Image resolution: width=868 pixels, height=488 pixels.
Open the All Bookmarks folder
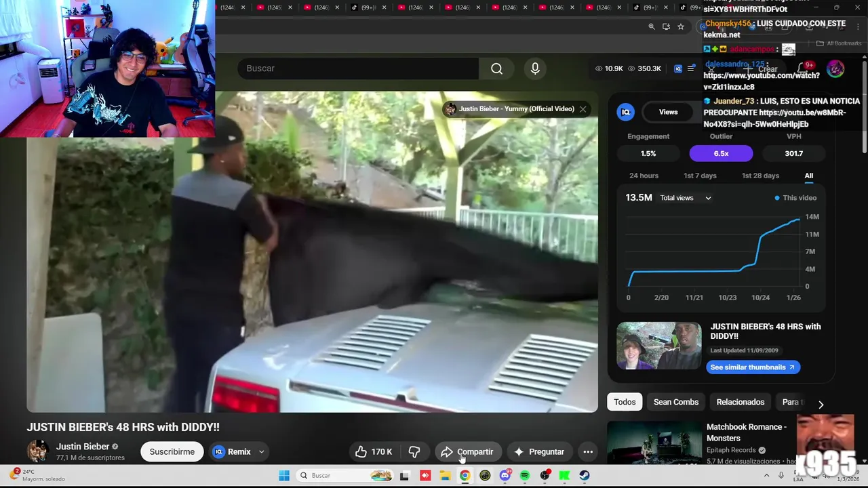[x=839, y=43]
